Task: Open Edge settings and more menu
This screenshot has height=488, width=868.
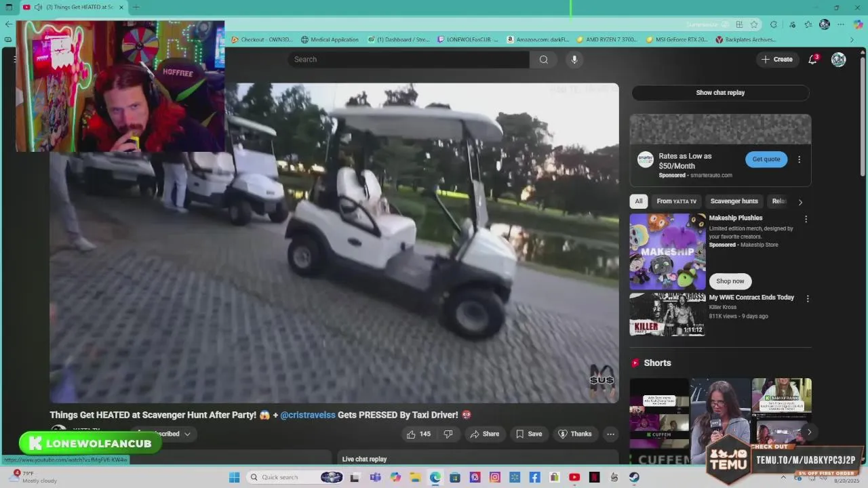Action: (x=841, y=24)
